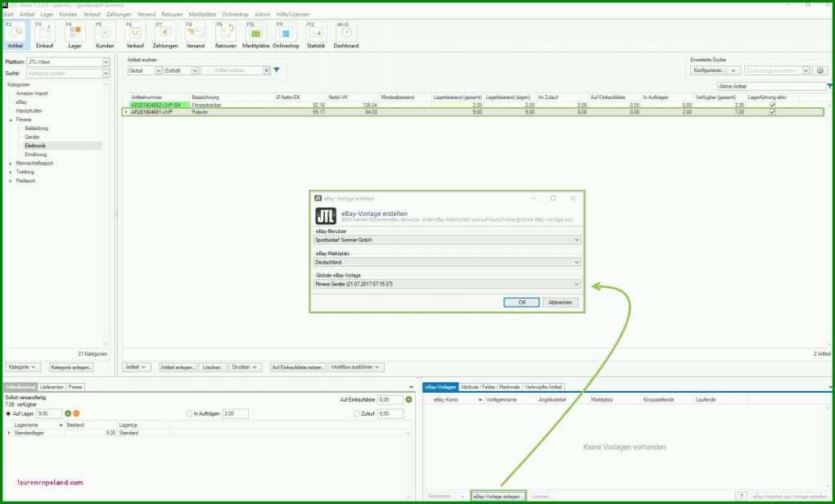The image size is (835, 504).
Task: Click the filter funnel beside Aktive Artikel
Action: click(829, 86)
